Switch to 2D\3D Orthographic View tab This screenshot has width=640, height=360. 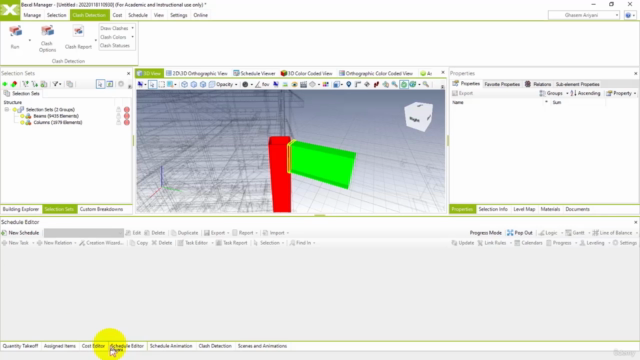[197, 73]
